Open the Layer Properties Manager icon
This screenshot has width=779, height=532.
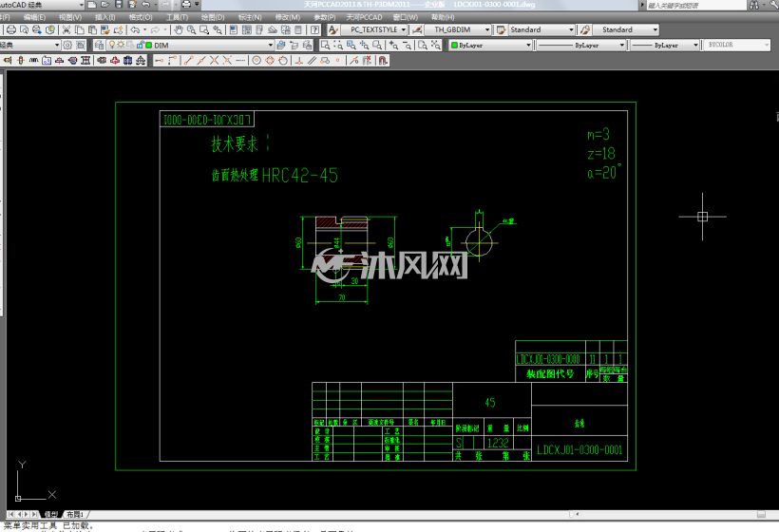click(100, 46)
